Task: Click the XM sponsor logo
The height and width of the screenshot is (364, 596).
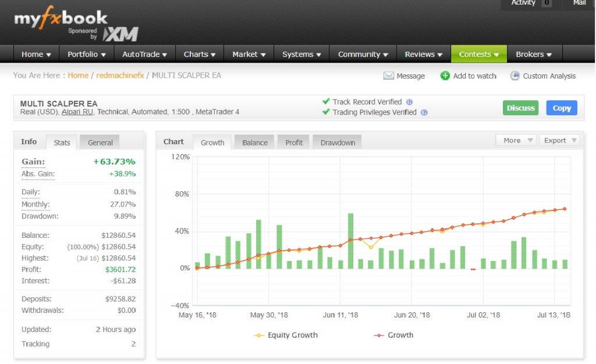Action: tap(120, 34)
